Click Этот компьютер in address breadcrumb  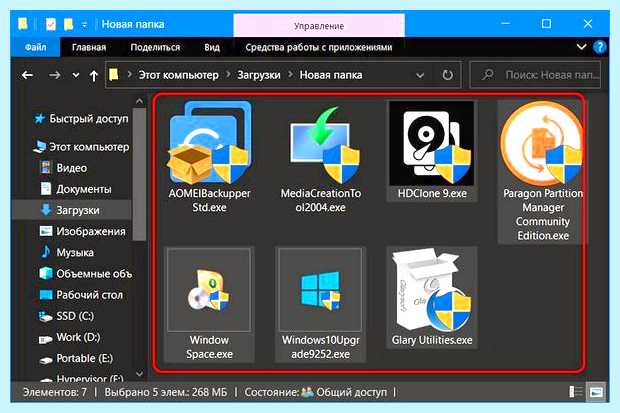point(178,75)
